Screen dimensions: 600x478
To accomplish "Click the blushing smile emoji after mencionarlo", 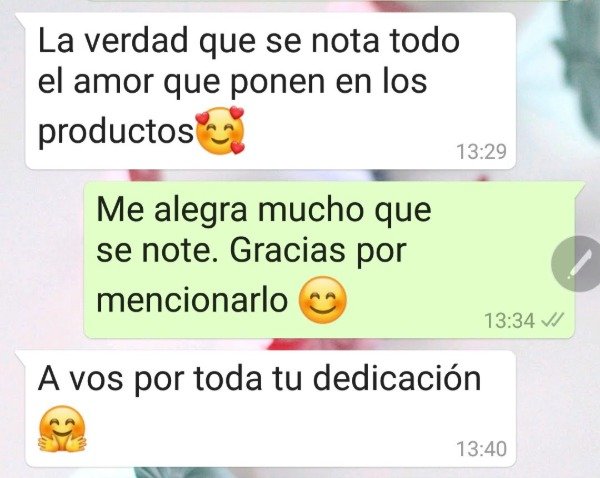I will coord(323,300).
